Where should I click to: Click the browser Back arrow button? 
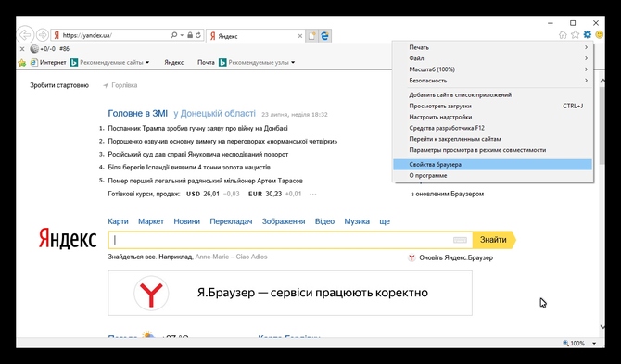coord(25,35)
